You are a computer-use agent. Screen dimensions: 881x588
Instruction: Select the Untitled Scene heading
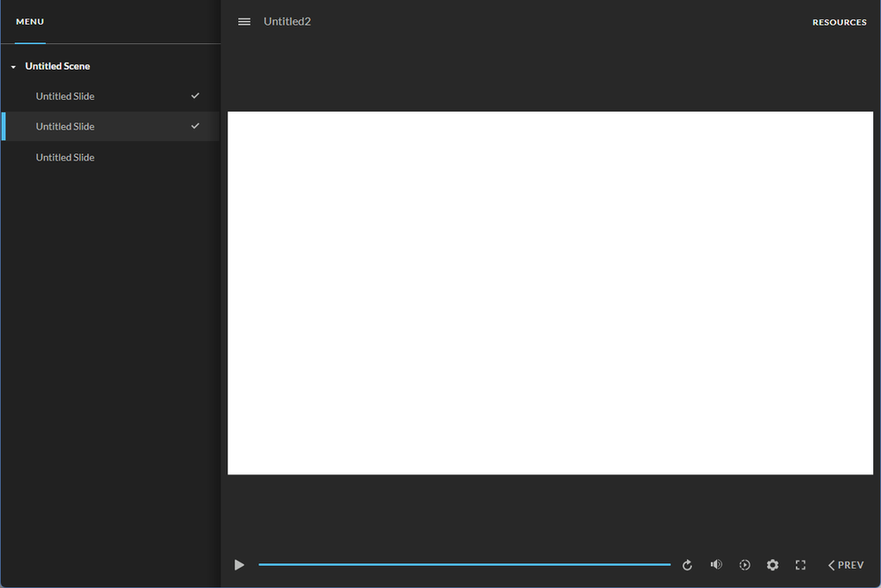57,66
